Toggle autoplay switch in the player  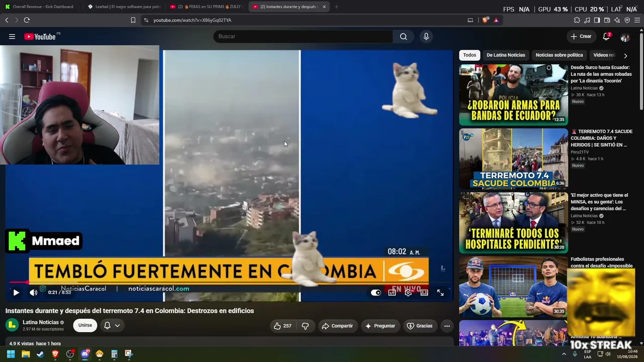[x=376, y=293]
